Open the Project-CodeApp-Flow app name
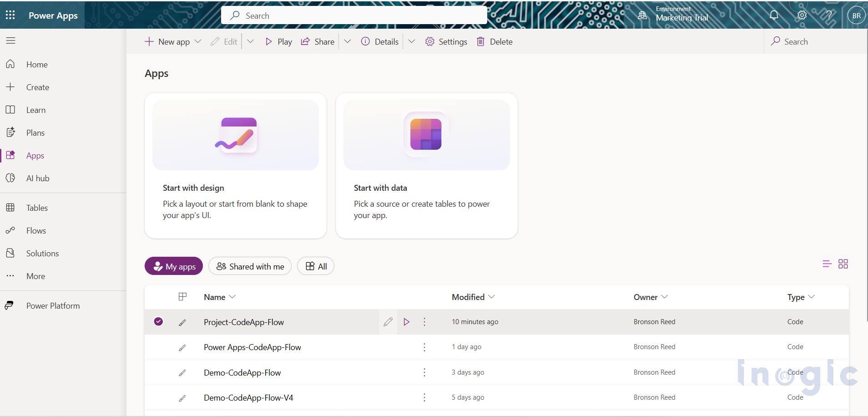 coord(244,322)
